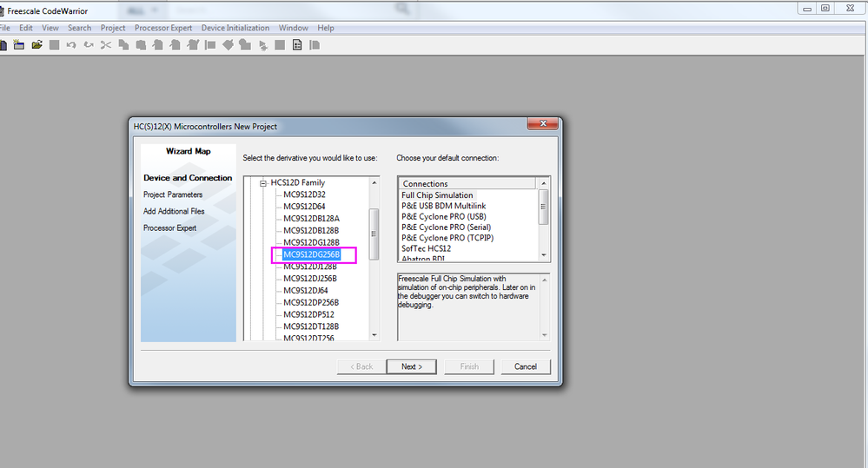This screenshot has width=868, height=468.
Task: Select derivative MC9S12DG128B
Action: (312, 242)
